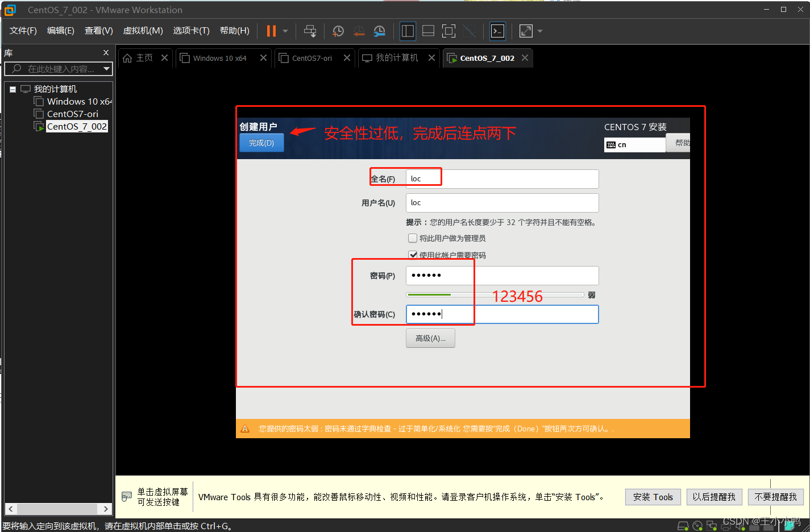Click the 以后提醒我 button
The width and height of the screenshot is (810, 532).
(x=714, y=497)
